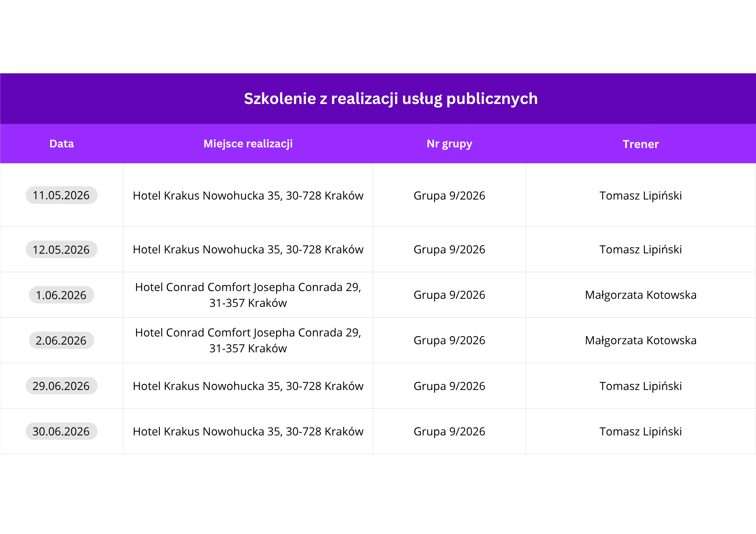The image size is (756, 534).
Task: Select the Hotel Krakus address in the 30.06.2026 row
Action: click(x=248, y=431)
